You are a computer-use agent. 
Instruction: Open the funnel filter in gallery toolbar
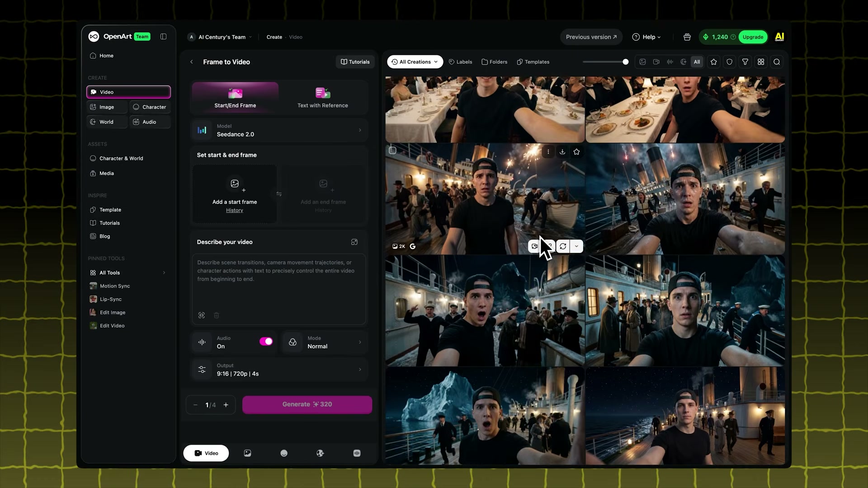(745, 62)
